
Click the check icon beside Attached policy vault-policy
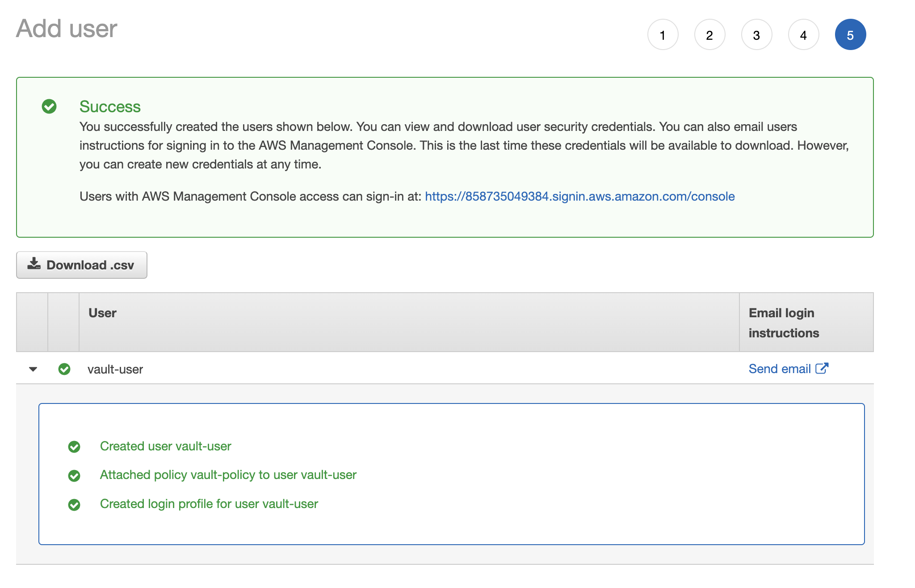point(74,476)
